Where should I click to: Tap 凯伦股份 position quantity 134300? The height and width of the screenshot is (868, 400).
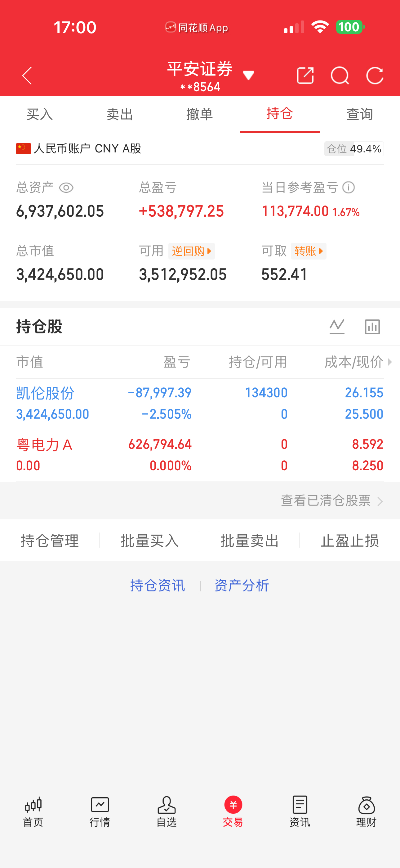[266, 393]
